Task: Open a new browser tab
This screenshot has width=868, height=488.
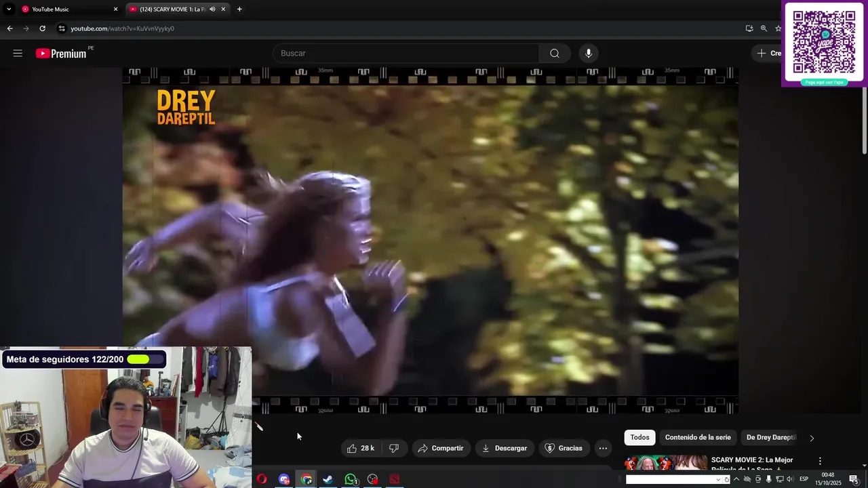Action: point(239,9)
